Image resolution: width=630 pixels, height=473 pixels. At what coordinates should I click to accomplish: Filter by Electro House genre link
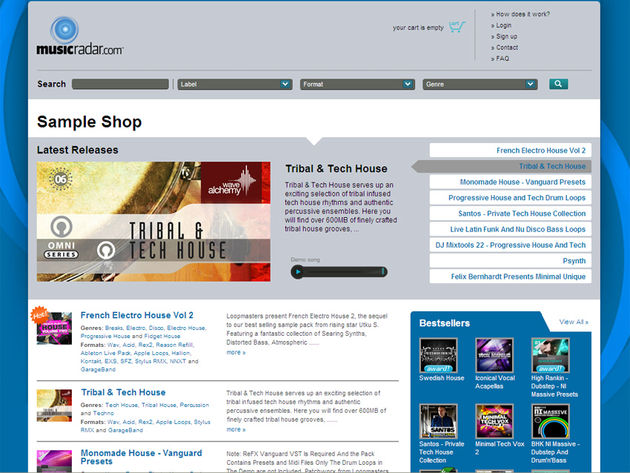pos(186,328)
